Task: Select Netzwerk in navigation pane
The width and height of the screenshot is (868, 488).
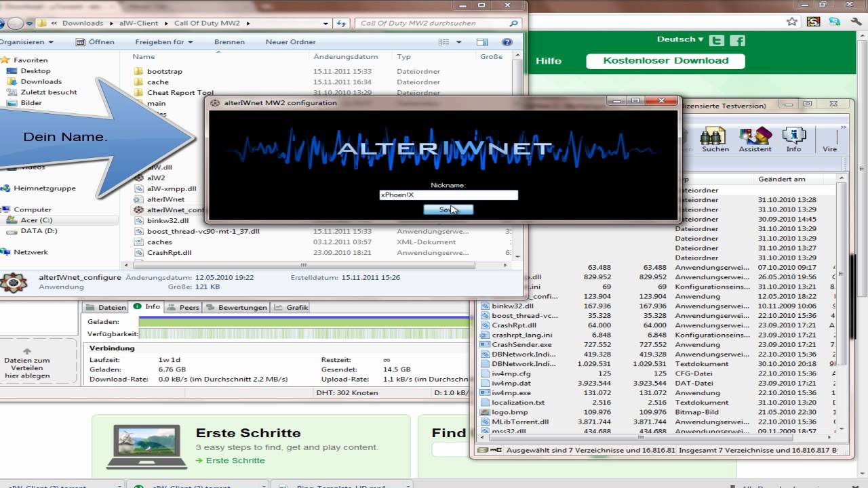Action: pos(31,252)
